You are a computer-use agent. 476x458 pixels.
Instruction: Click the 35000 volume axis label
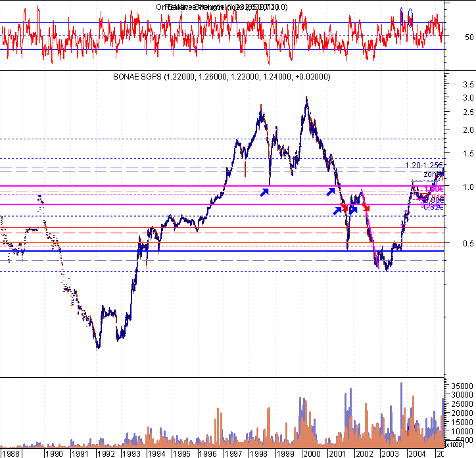[462, 386]
